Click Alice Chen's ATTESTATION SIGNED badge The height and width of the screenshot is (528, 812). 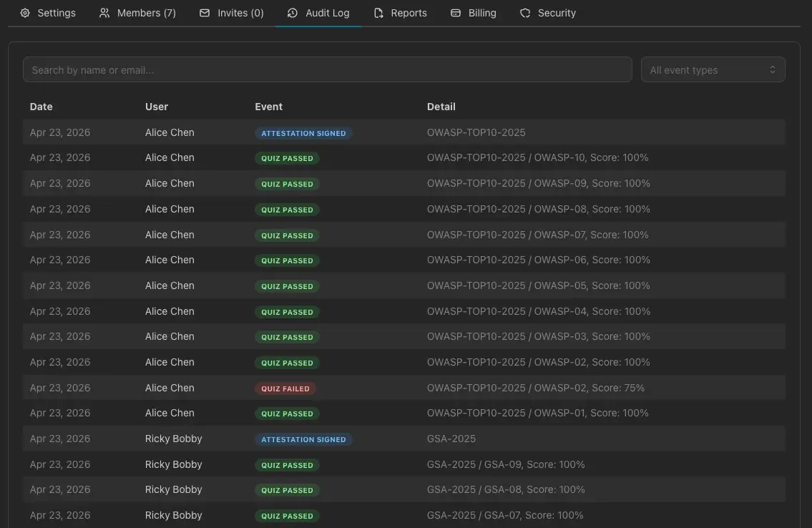303,133
